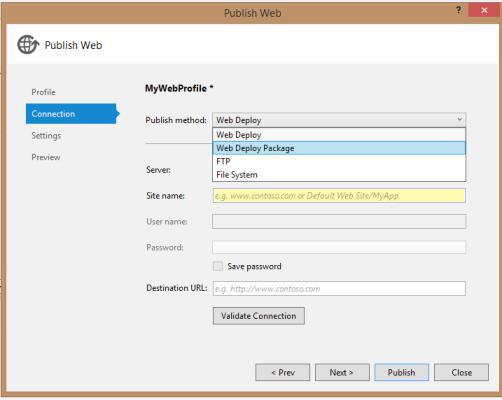Go back with the Prev button
The image size is (502, 400).
[283, 372]
